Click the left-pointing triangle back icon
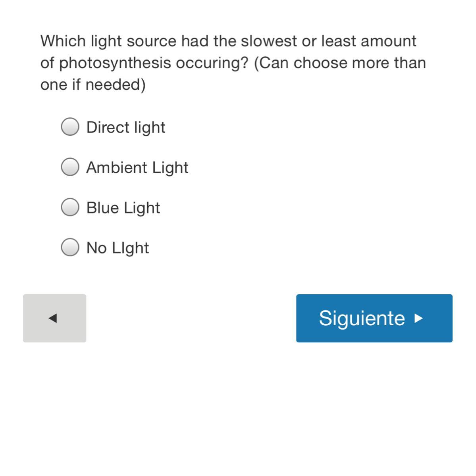Viewport: 476px width, 476px height. coord(53,318)
